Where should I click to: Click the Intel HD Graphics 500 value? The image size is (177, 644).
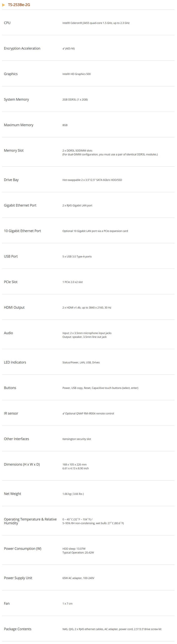tap(77, 74)
